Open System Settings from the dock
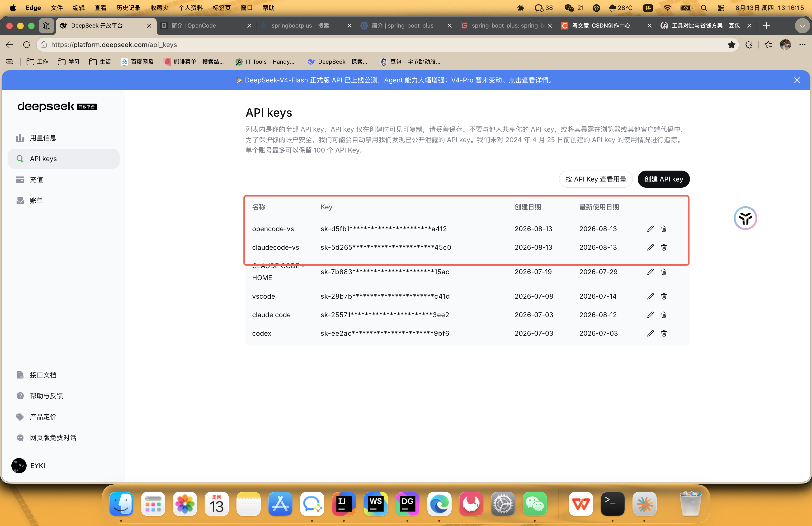This screenshot has height=526, width=812. point(503,504)
